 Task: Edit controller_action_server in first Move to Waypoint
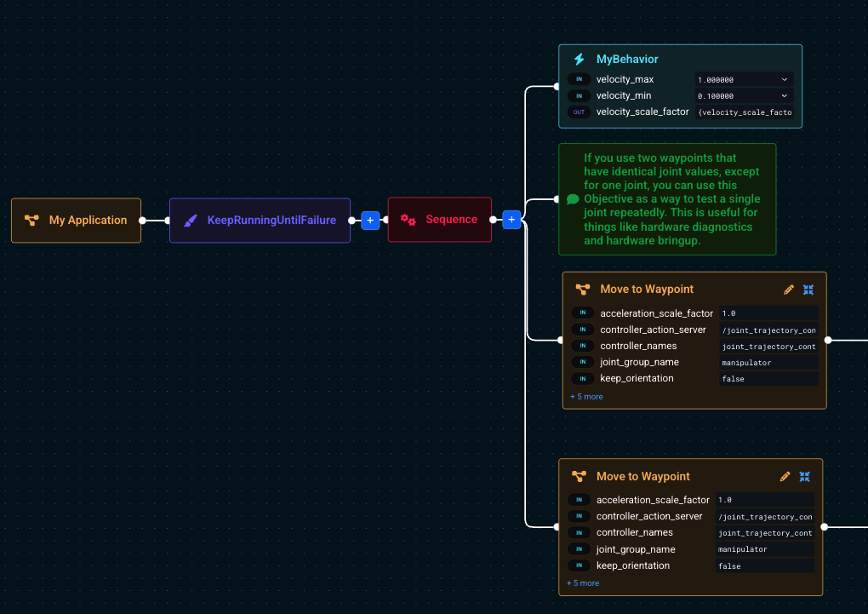click(x=768, y=330)
